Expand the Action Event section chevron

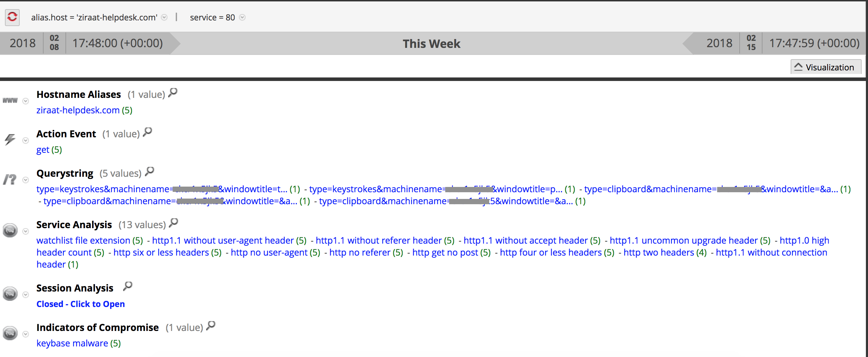[26, 140]
